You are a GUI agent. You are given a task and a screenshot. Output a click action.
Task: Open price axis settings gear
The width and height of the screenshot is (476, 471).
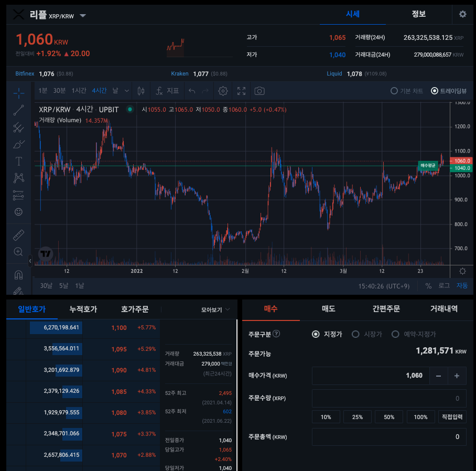(x=462, y=271)
